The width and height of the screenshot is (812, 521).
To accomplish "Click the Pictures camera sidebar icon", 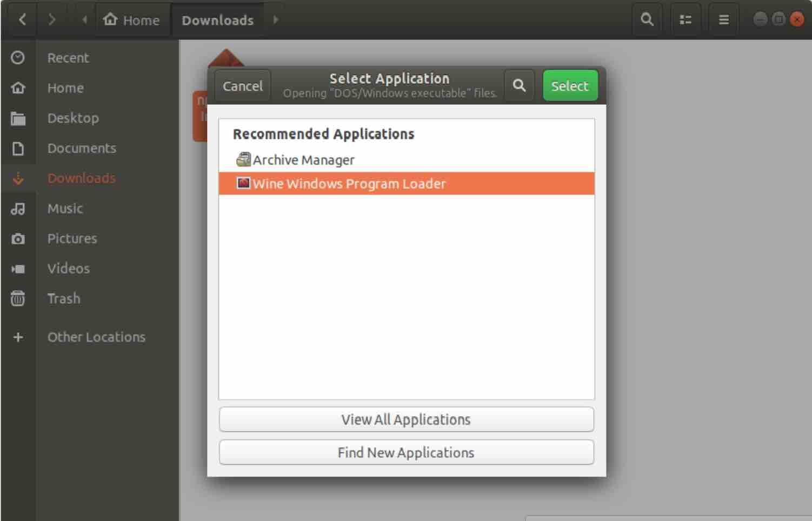I will [18, 238].
